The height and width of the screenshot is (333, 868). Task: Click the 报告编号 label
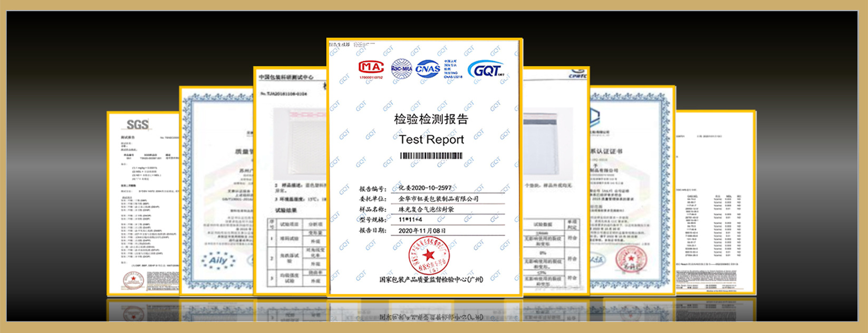tap(373, 189)
